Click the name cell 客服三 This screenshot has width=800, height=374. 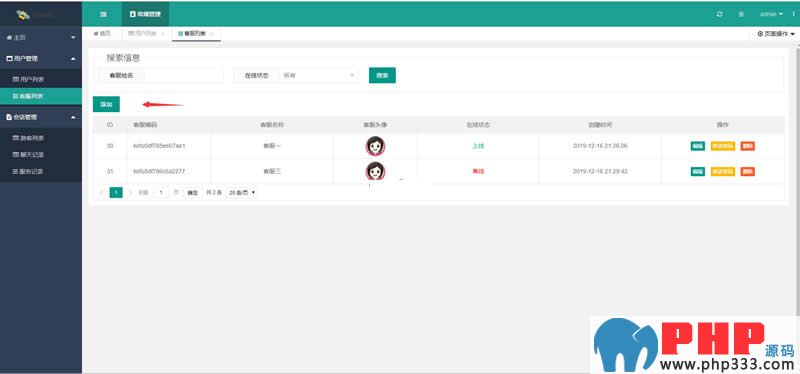(272, 171)
